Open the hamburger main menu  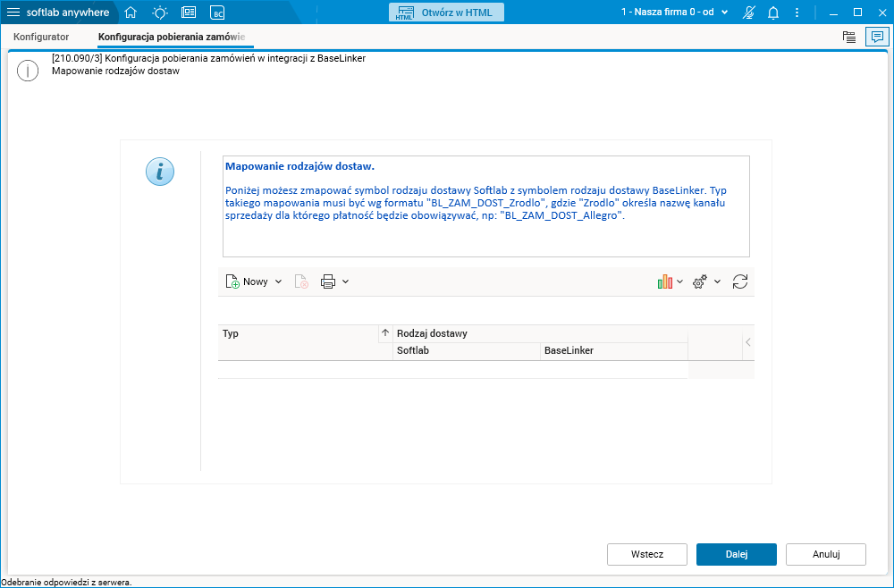tap(13, 12)
